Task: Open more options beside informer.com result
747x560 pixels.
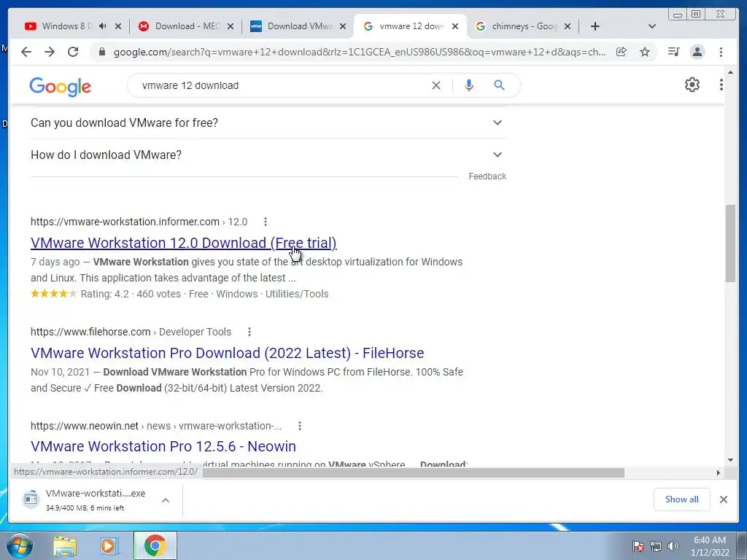Action: coord(266,222)
